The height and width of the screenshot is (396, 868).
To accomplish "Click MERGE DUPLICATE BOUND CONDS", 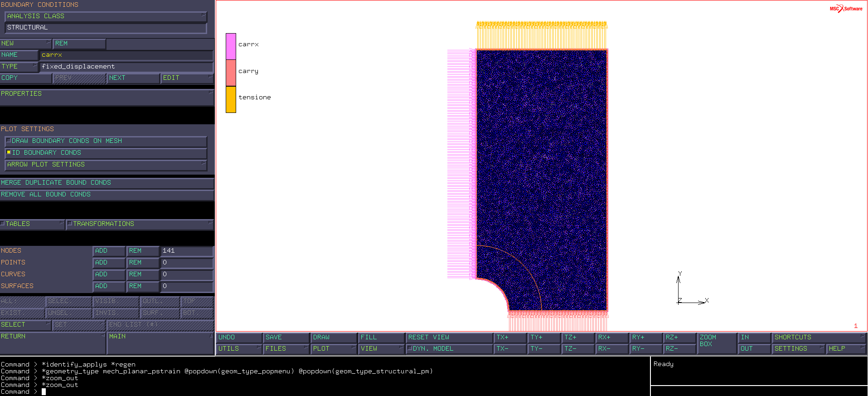I will tap(107, 183).
